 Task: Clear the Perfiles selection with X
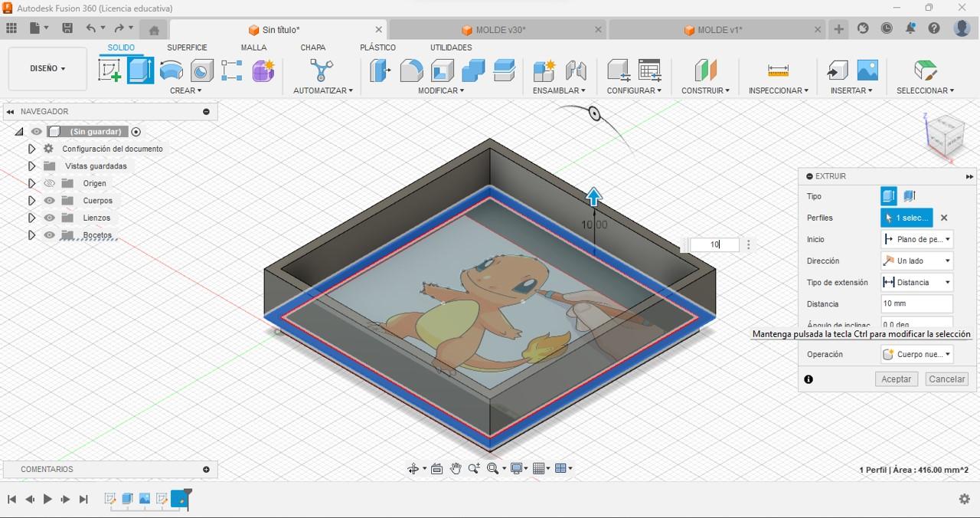pyautogui.click(x=944, y=218)
